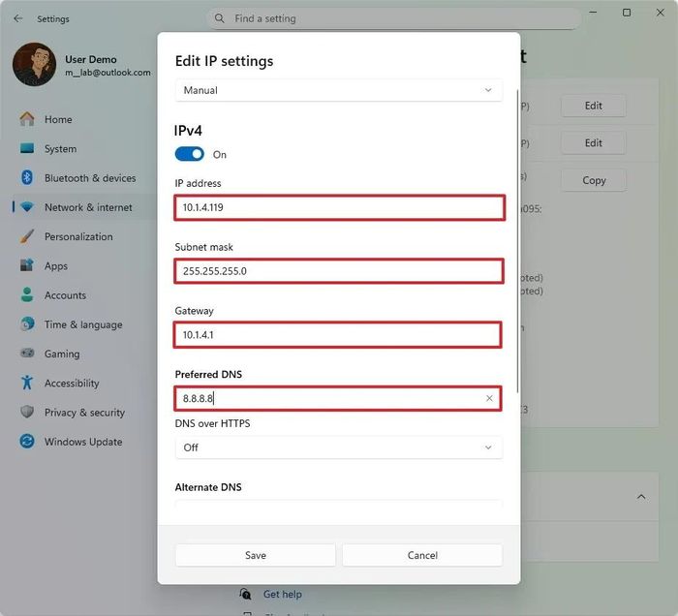Click the Home house icon in sidebar
This screenshot has height=616, width=678.
(27, 119)
